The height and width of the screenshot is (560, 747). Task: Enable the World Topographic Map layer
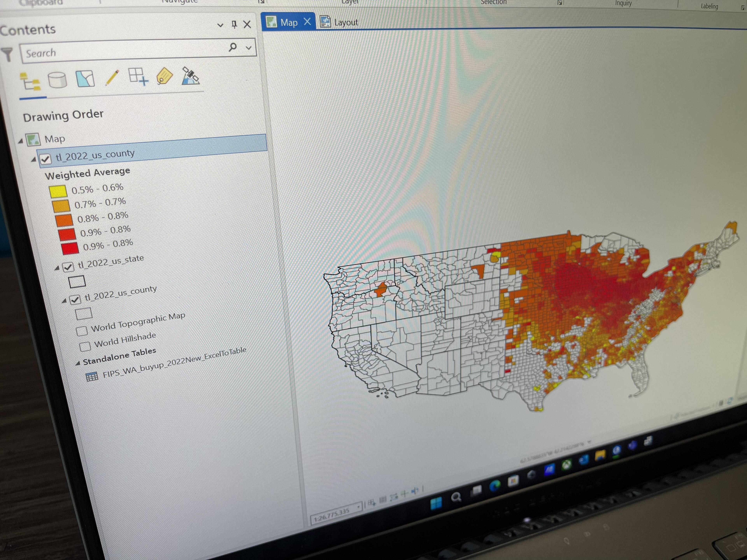pyautogui.click(x=81, y=331)
